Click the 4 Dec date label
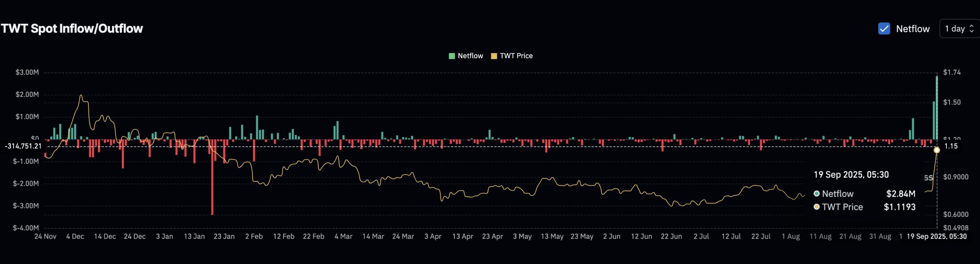 coord(75,236)
